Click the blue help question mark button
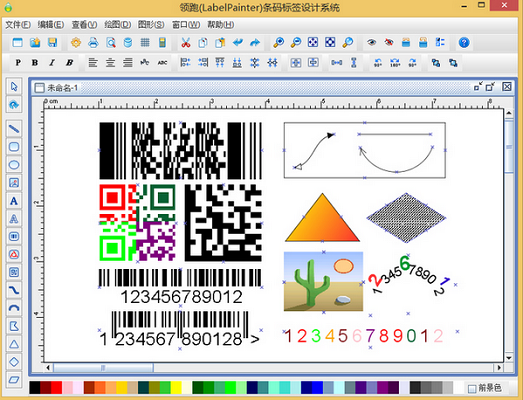This screenshot has width=523, height=400. coord(464,42)
